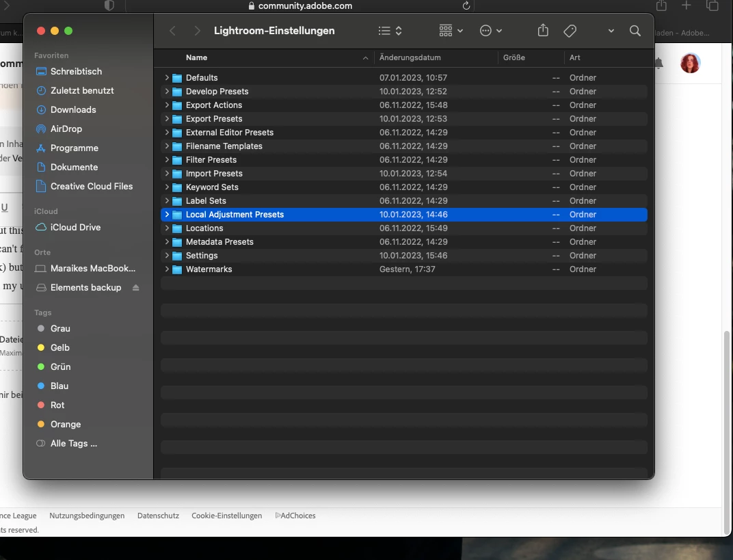Select the Filter Presets folder icon

tap(176, 160)
